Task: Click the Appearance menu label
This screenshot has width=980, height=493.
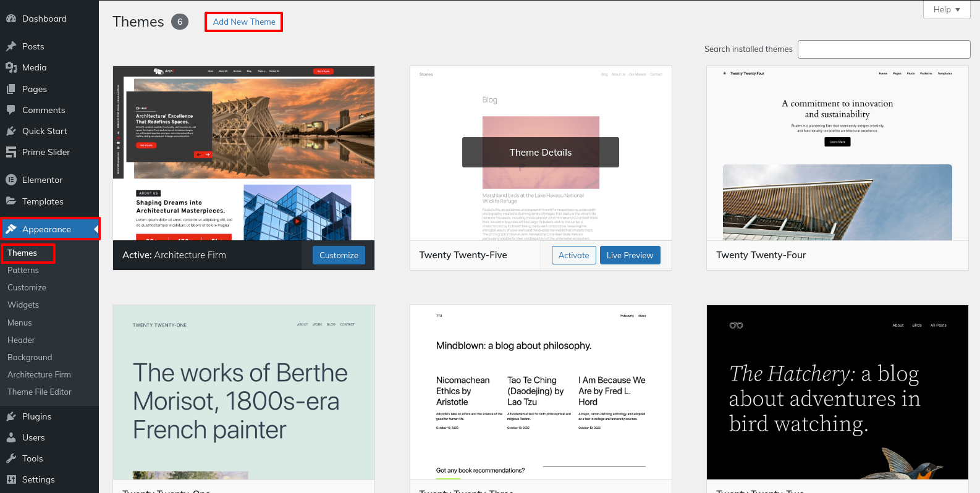Action: [x=46, y=229]
